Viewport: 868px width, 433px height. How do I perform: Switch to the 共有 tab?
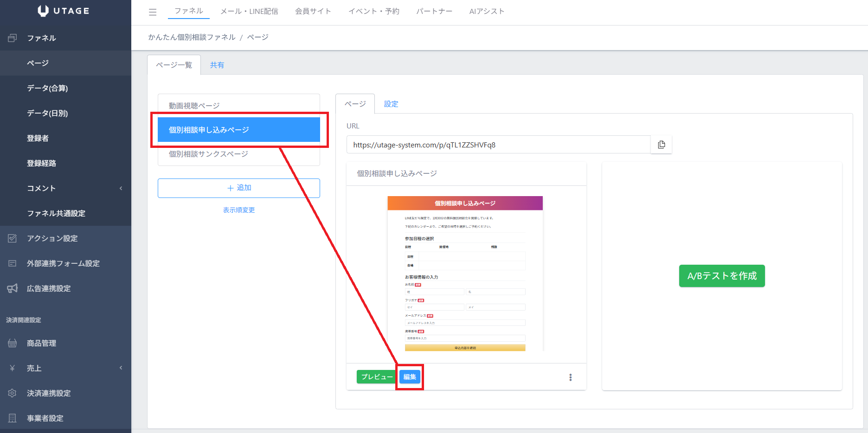(217, 65)
